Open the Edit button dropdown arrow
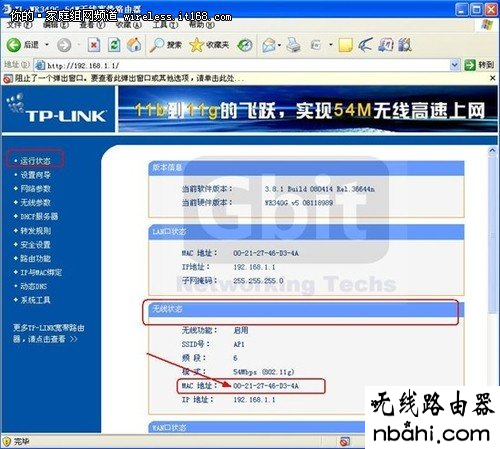The width and height of the screenshot is (500, 449). (331, 44)
